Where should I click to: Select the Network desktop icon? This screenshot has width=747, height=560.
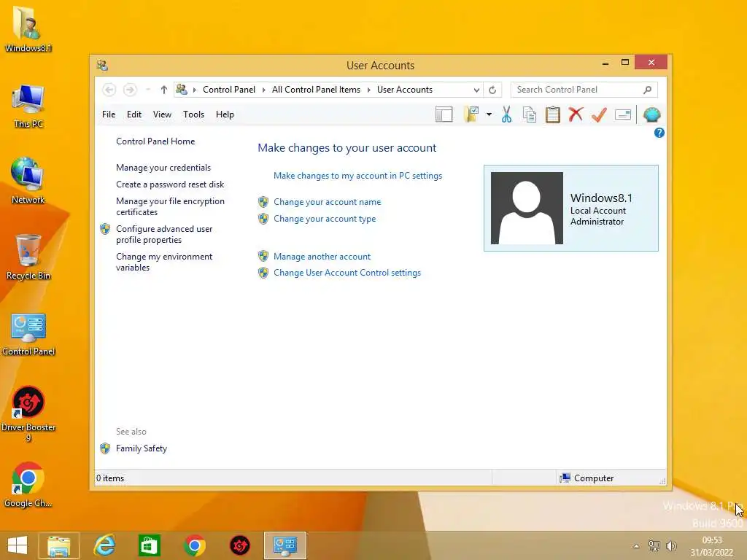[28, 181]
